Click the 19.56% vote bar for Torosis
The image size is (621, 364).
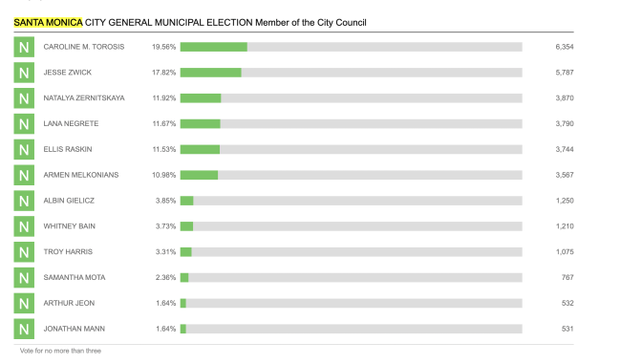pos(351,47)
